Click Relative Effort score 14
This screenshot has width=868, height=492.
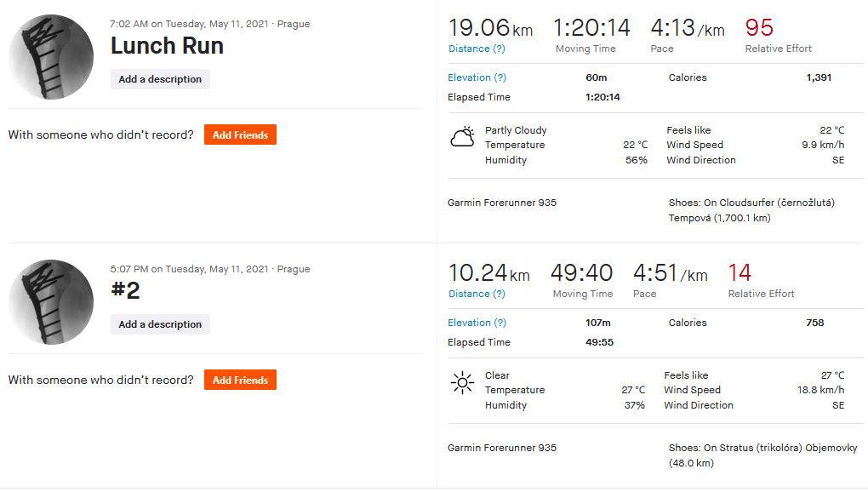[x=740, y=273]
